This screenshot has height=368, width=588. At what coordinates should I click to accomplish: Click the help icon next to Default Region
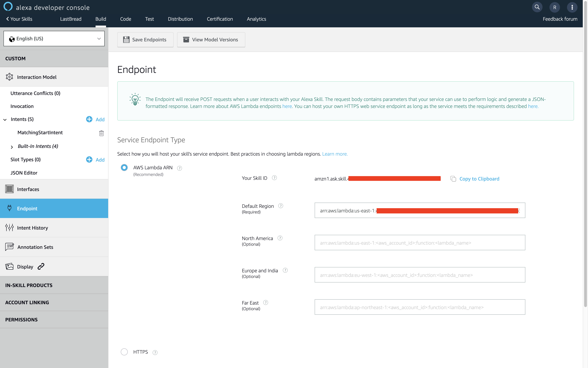281,206
